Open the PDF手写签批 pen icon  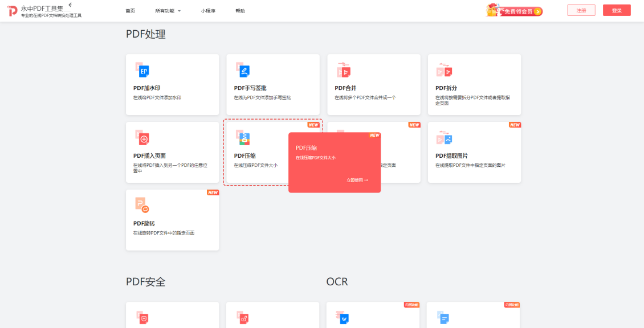point(243,70)
